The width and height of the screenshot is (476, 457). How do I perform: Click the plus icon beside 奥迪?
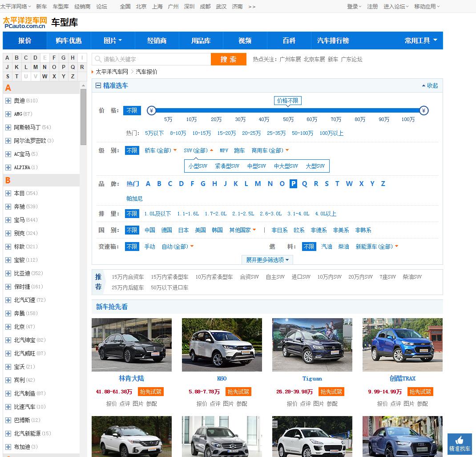8,101
